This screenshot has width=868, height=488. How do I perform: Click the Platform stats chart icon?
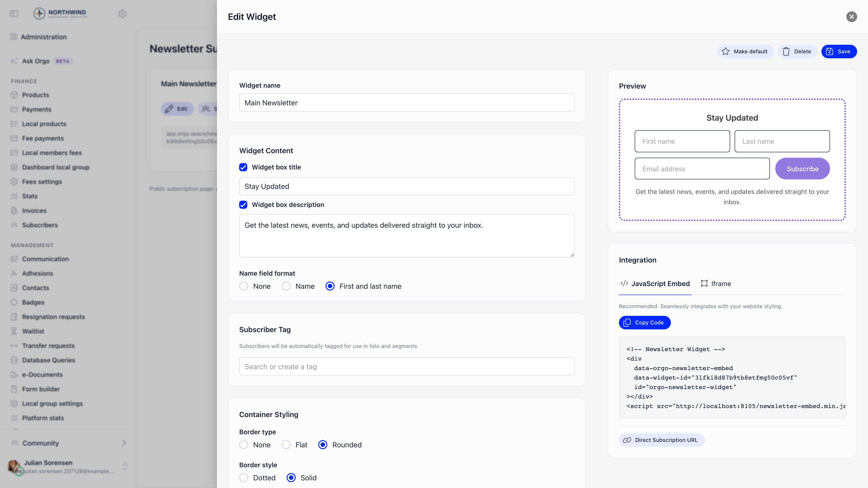14,418
